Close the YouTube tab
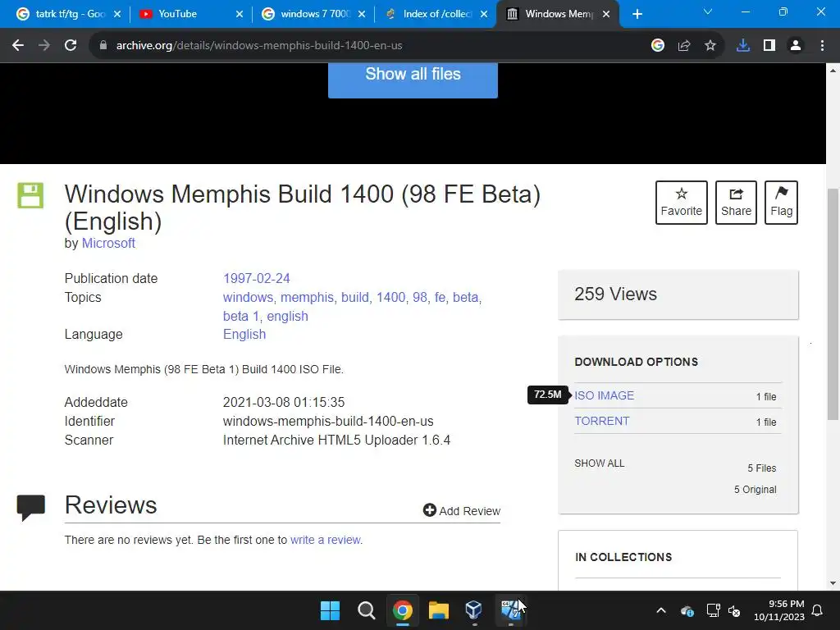The width and height of the screenshot is (840, 630). [240, 15]
